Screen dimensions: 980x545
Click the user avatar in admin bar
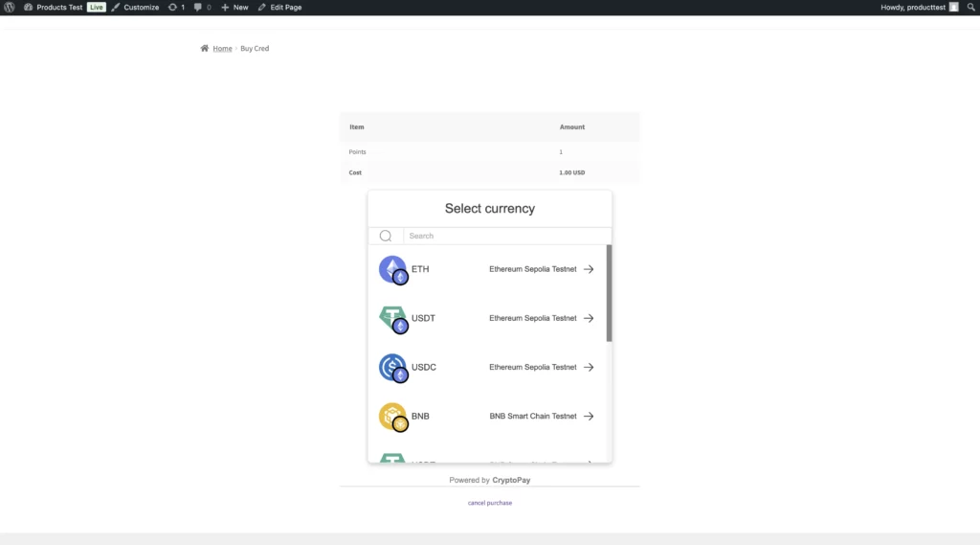pos(953,7)
